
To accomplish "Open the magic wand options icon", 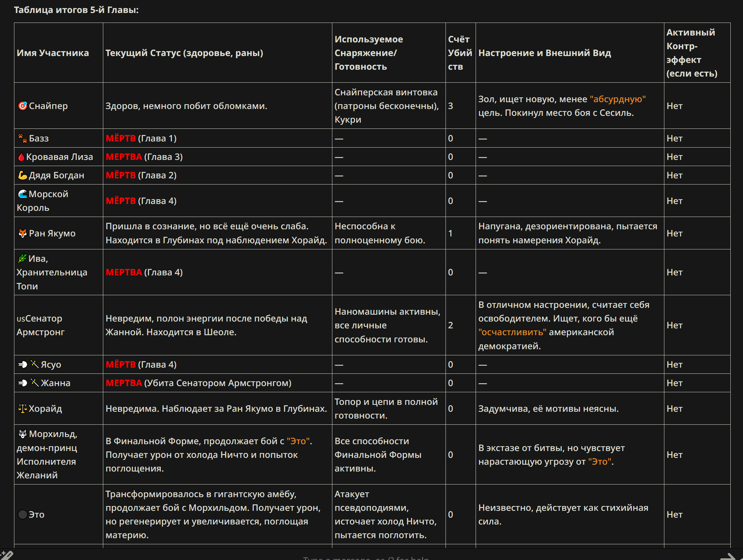I will [x=6, y=555].
